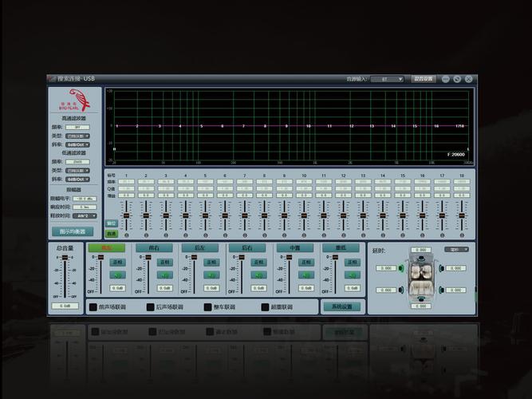Viewport: 532px width, 399px height.
Task: Toggle the 整车联调 checkbox
Action: [x=207, y=306]
